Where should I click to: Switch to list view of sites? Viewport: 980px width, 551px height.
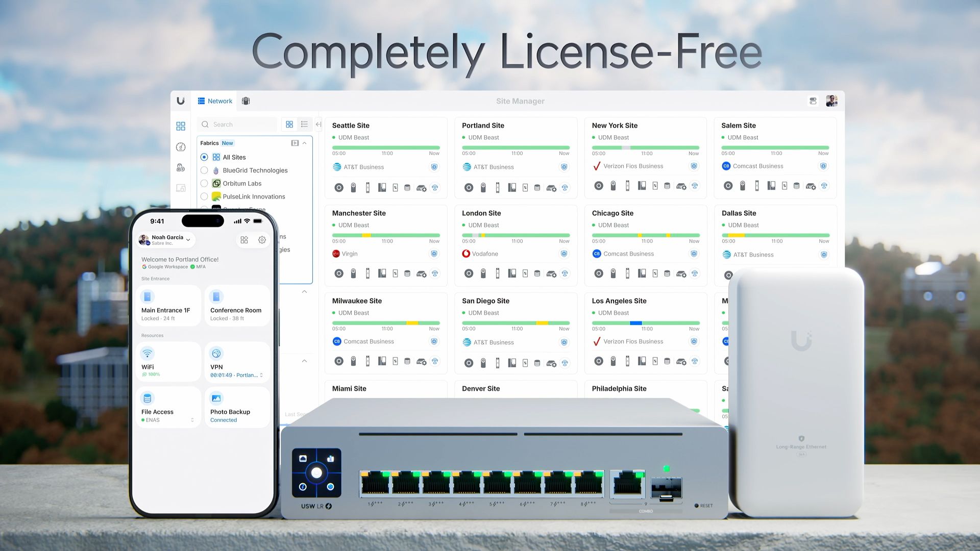304,124
